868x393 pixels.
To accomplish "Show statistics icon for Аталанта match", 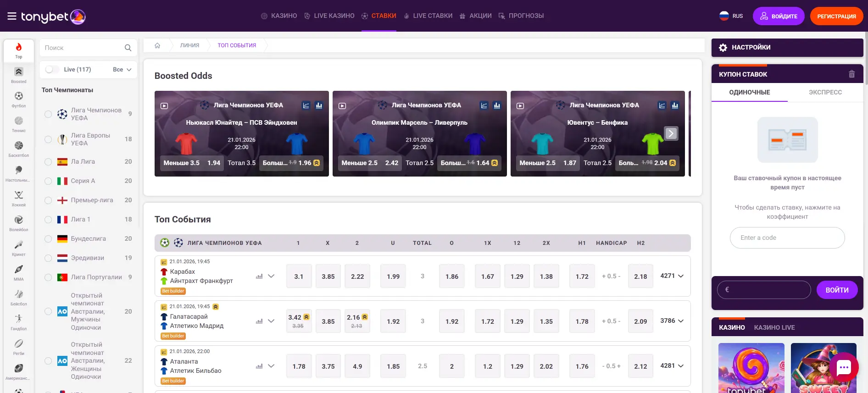I will (x=259, y=366).
